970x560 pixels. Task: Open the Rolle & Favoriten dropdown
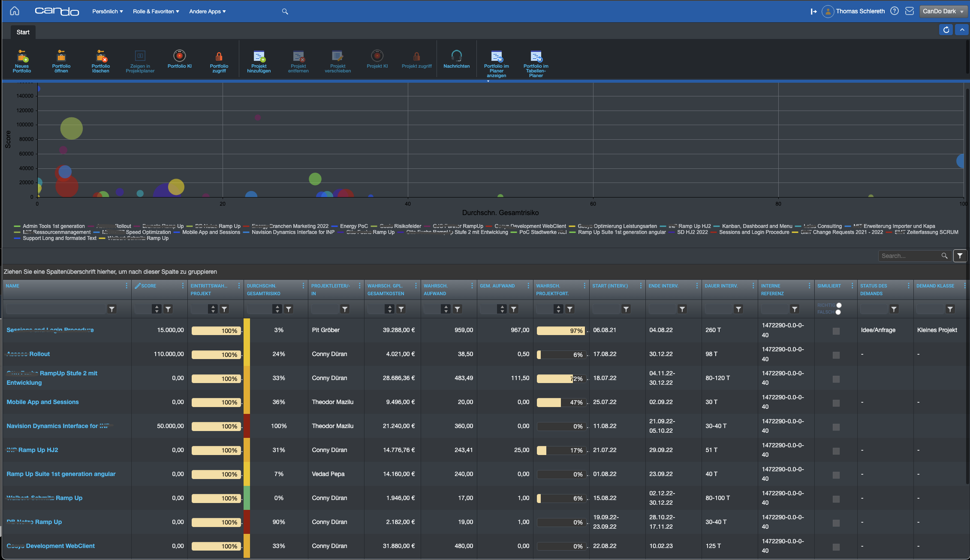coord(156,12)
